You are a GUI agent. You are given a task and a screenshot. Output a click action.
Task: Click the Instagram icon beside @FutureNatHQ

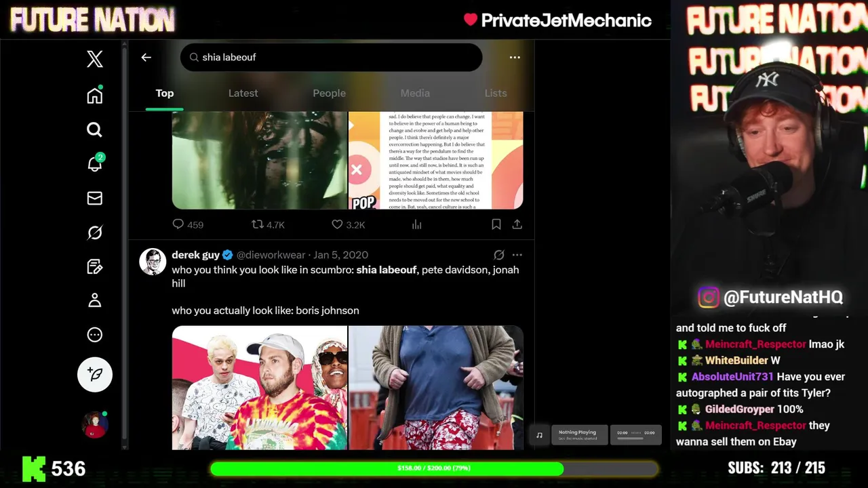click(x=708, y=298)
